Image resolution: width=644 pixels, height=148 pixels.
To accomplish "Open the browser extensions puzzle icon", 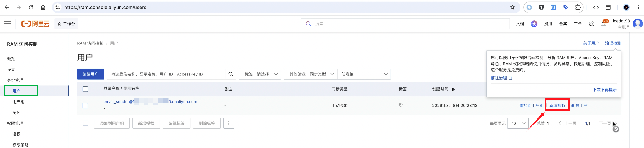I will pyautogui.click(x=578, y=8).
